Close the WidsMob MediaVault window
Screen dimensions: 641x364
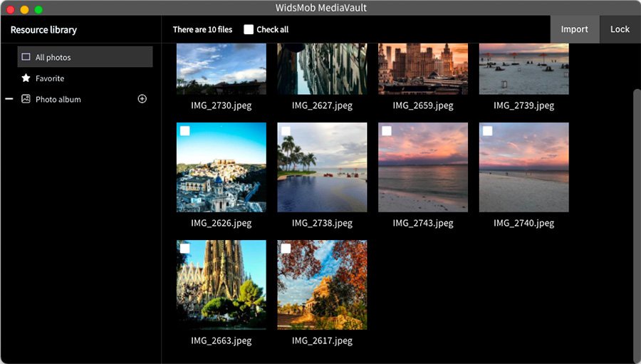11,9
